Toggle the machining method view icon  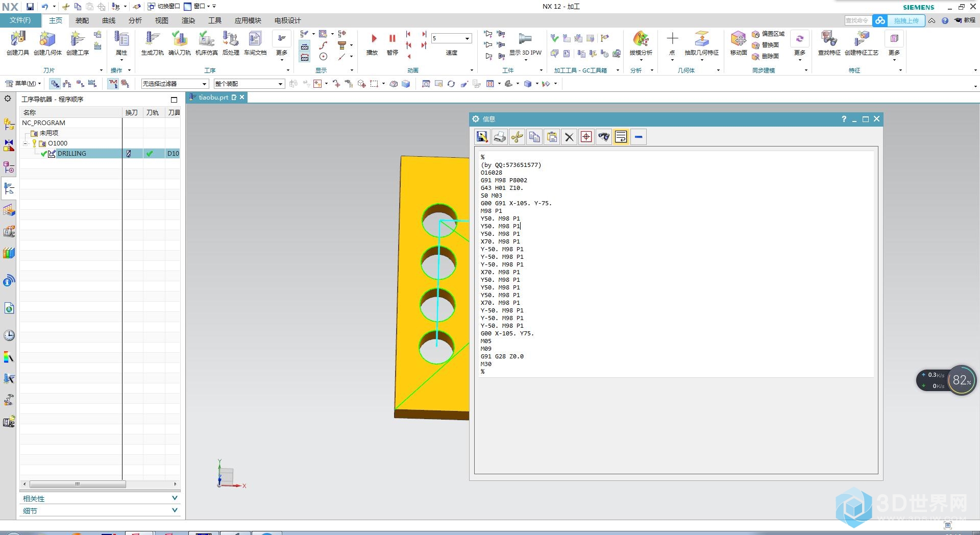(x=92, y=84)
